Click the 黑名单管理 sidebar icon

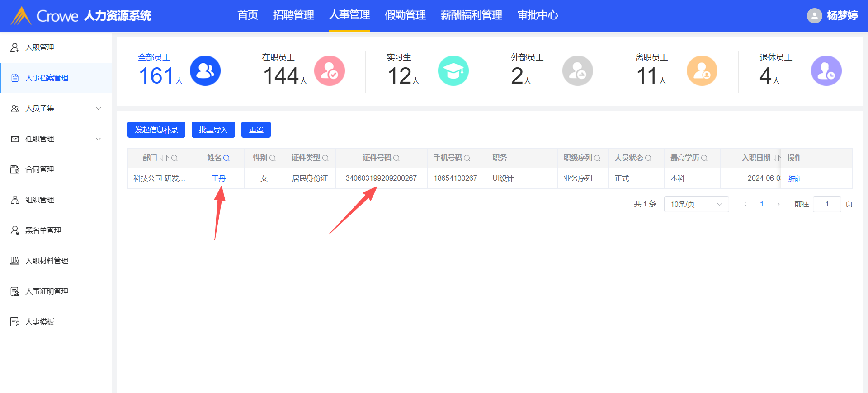(15, 230)
